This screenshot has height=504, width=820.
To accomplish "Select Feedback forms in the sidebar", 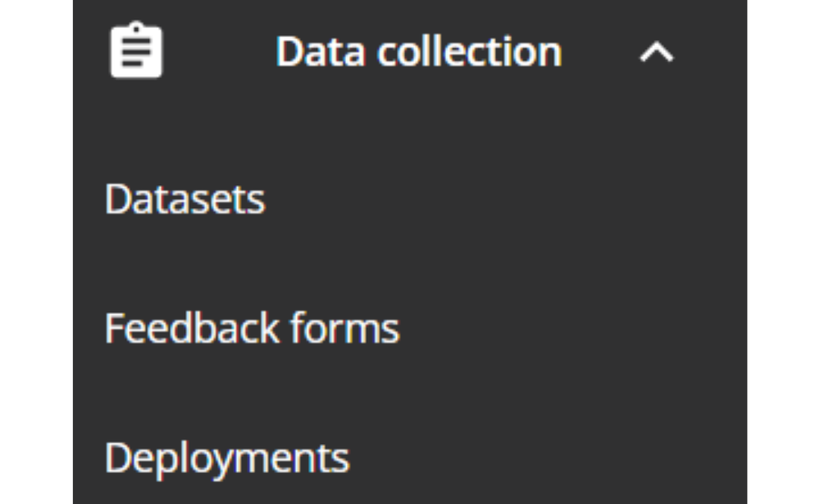I will point(251,327).
